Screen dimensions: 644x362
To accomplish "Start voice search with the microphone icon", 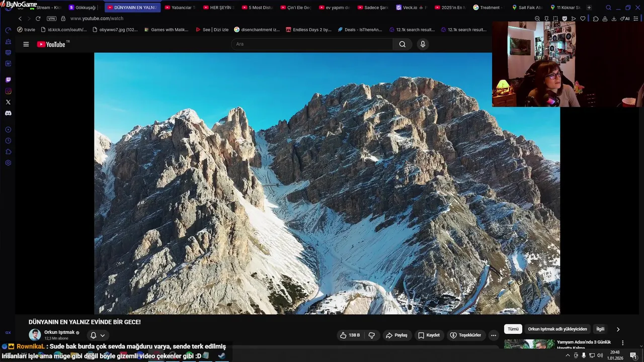I will click(423, 44).
